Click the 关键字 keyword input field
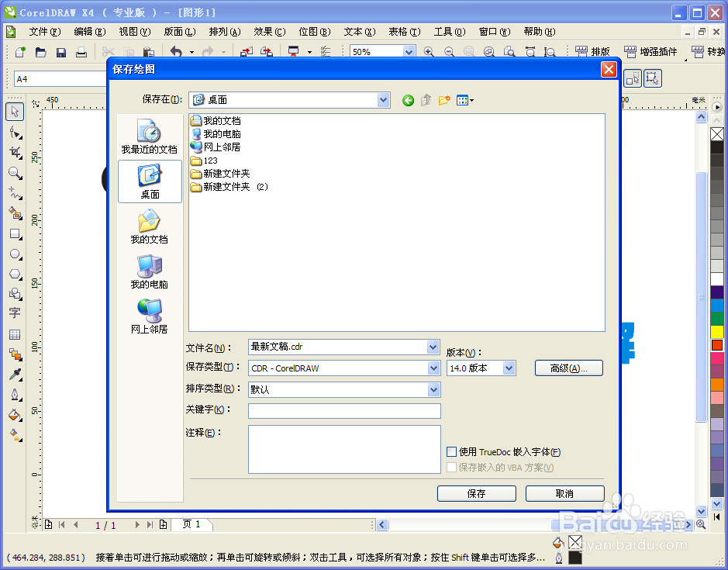Image resolution: width=728 pixels, height=570 pixels. (x=344, y=411)
